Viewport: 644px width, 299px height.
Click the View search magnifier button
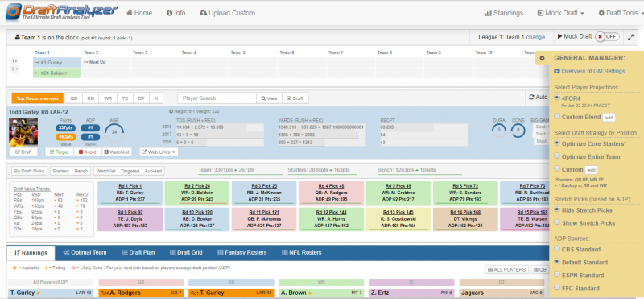click(269, 98)
